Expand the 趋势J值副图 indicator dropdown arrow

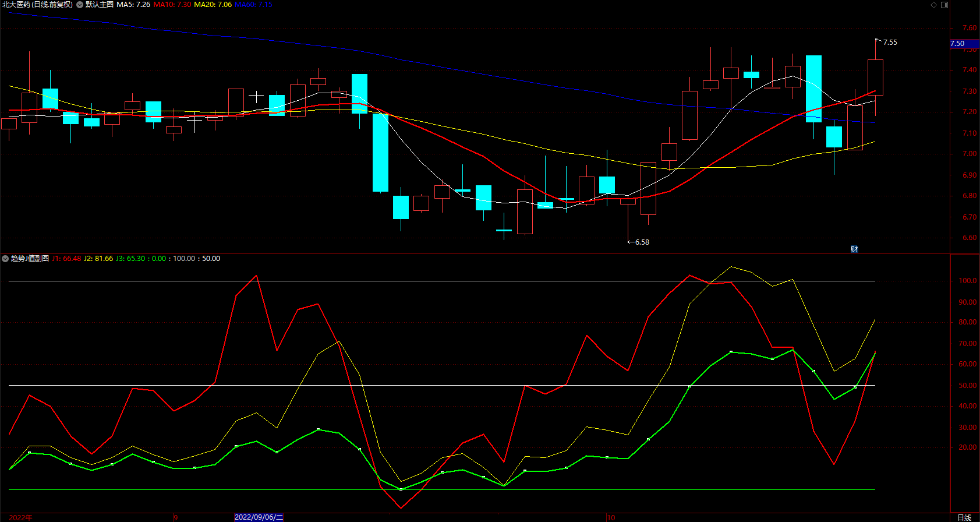pyautogui.click(x=5, y=259)
